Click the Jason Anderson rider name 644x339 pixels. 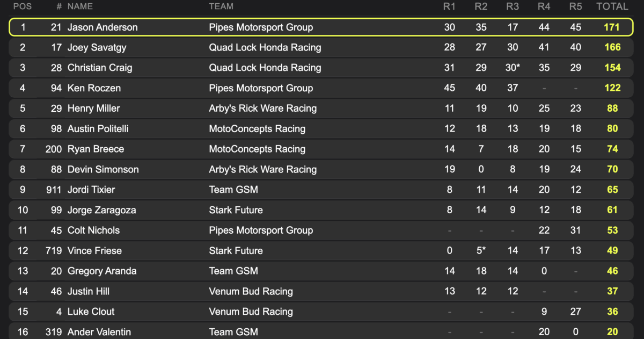pos(103,27)
